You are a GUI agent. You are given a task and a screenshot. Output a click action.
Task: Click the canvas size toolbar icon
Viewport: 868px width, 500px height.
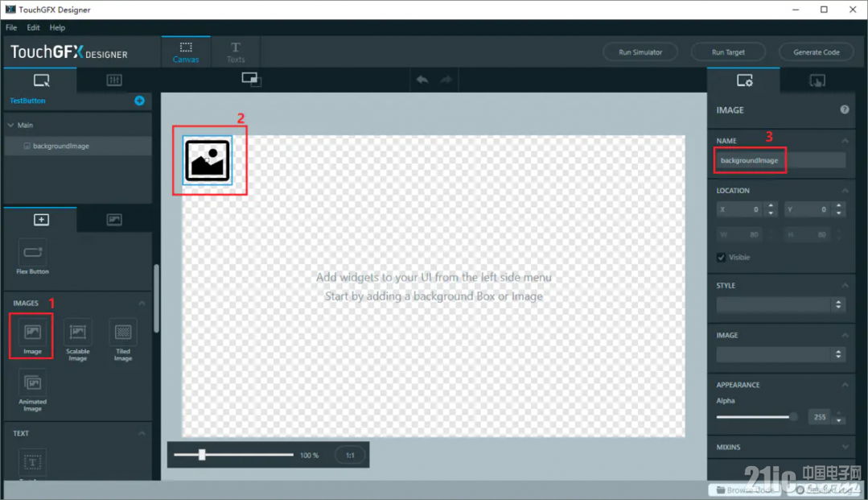coord(251,80)
